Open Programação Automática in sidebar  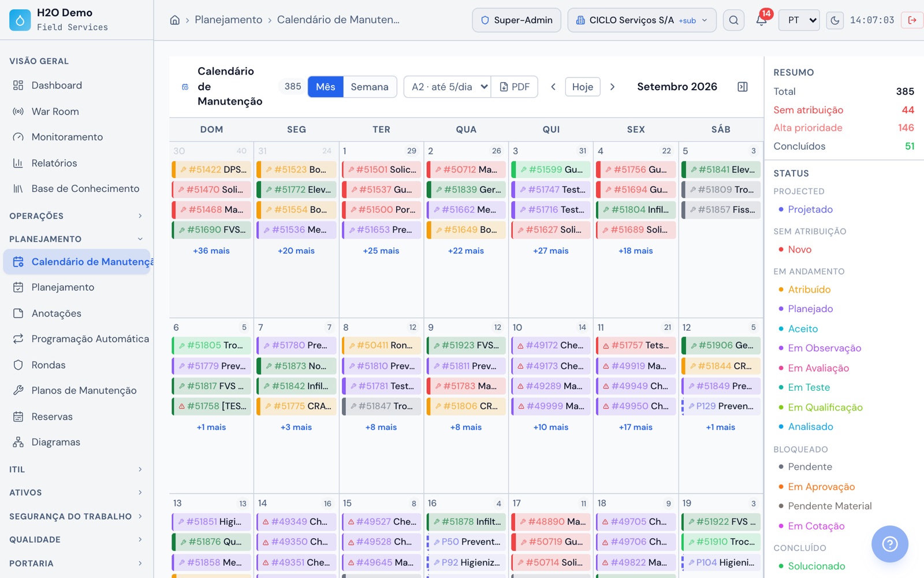76,339
